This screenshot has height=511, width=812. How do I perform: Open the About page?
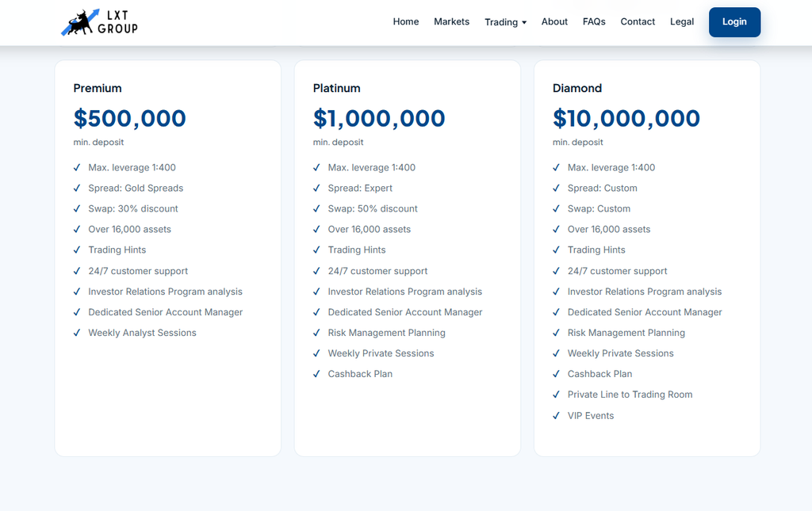click(554, 21)
